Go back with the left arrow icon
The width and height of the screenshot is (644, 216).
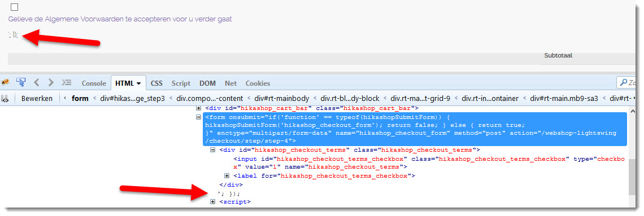[37, 83]
